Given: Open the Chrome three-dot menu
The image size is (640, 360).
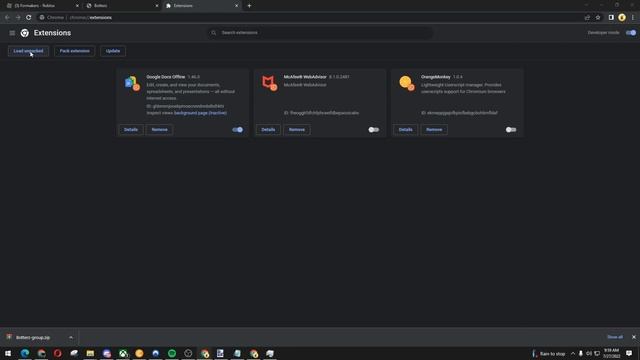Looking at the screenshot, I should [633, 18].
